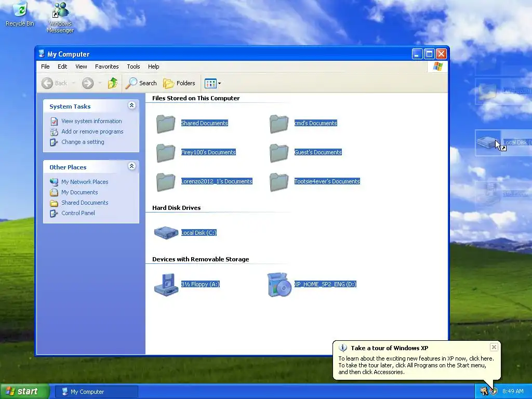The width and height of the screenshot is (532, 399).
Task: Click the Add or remove programs icon
Action: [54, 131]
